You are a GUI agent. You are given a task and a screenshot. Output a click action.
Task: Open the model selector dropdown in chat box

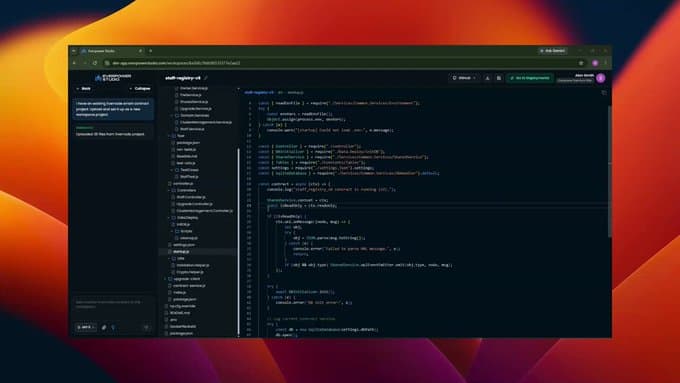86,327
